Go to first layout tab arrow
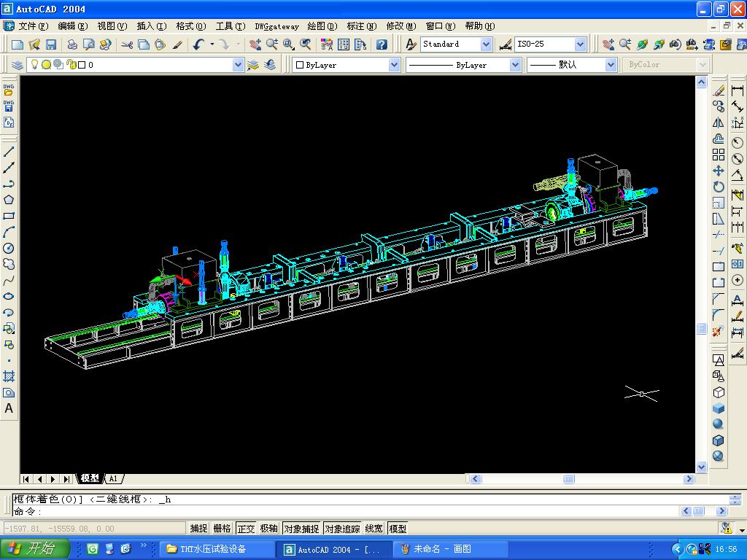The height and width of the screenshot is (560, 747). [x=26, y=479]
